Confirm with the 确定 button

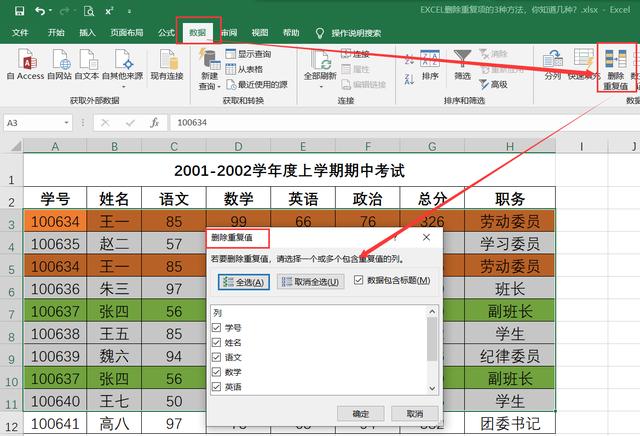pyautogui.click(x=360, y=414)
